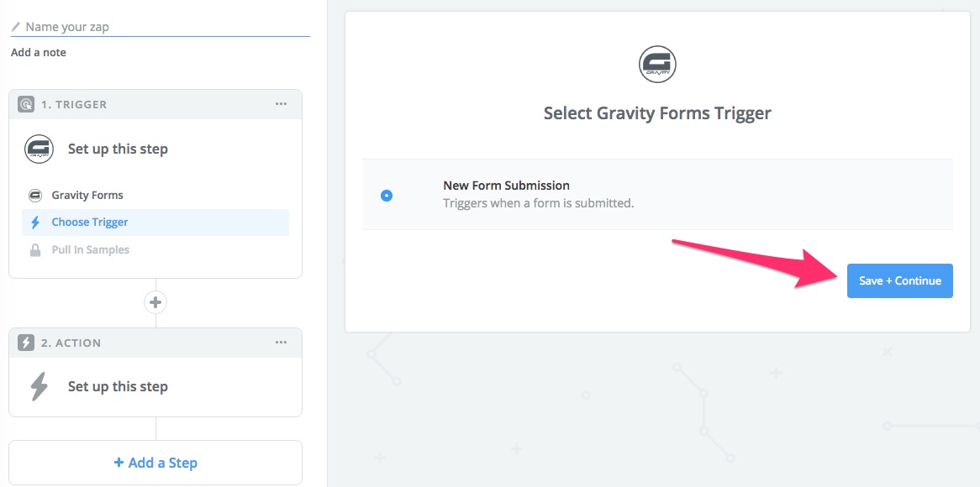Click the plus circle between Trigger and Action
Viewport: 980px width, 487px height.
click(x=155, y=303)
